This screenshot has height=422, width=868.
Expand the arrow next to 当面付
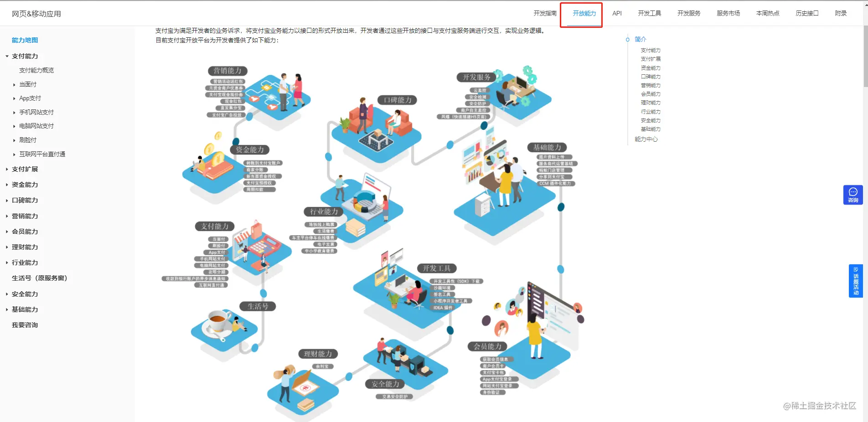pos(14,84)
